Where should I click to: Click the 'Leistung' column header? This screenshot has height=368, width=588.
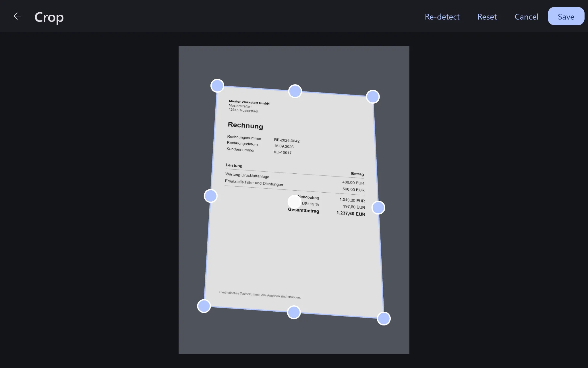point(234,165)
